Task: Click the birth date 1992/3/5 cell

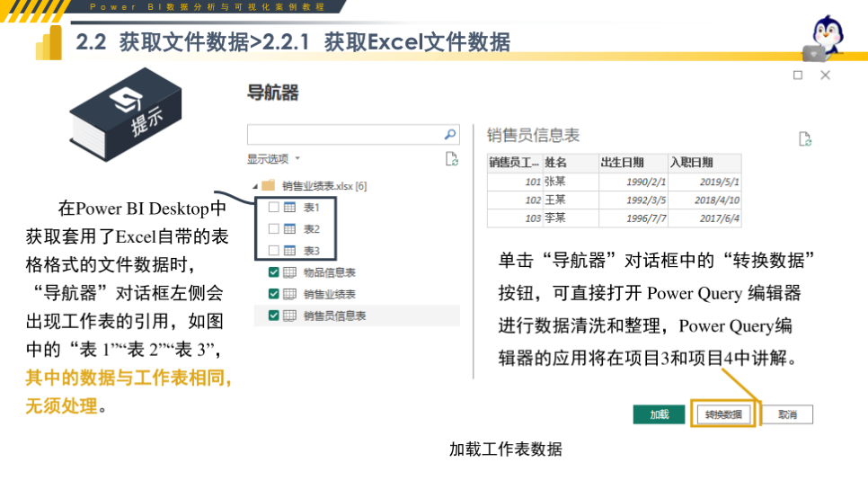Action: click(633, 200)
